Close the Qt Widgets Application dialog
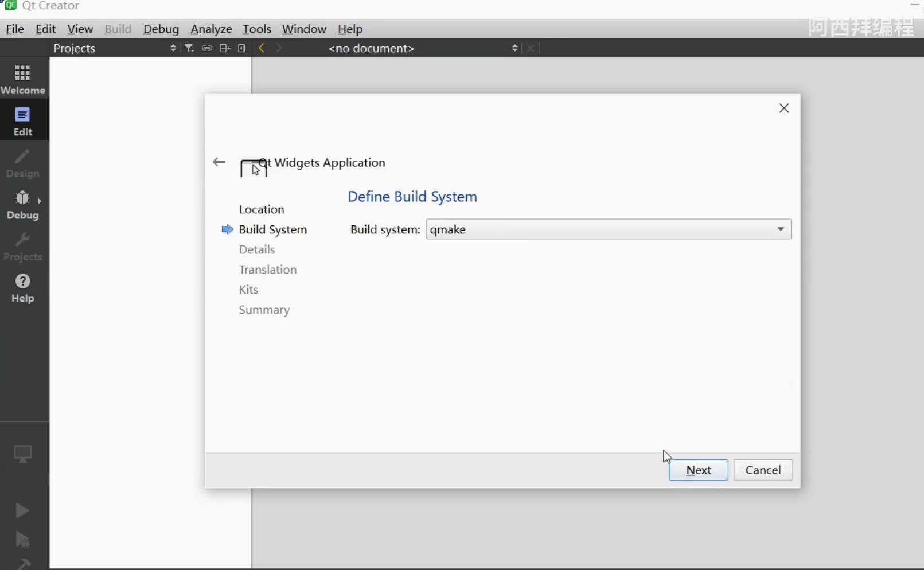Screen dimensions: 924x570 (784, 108)
